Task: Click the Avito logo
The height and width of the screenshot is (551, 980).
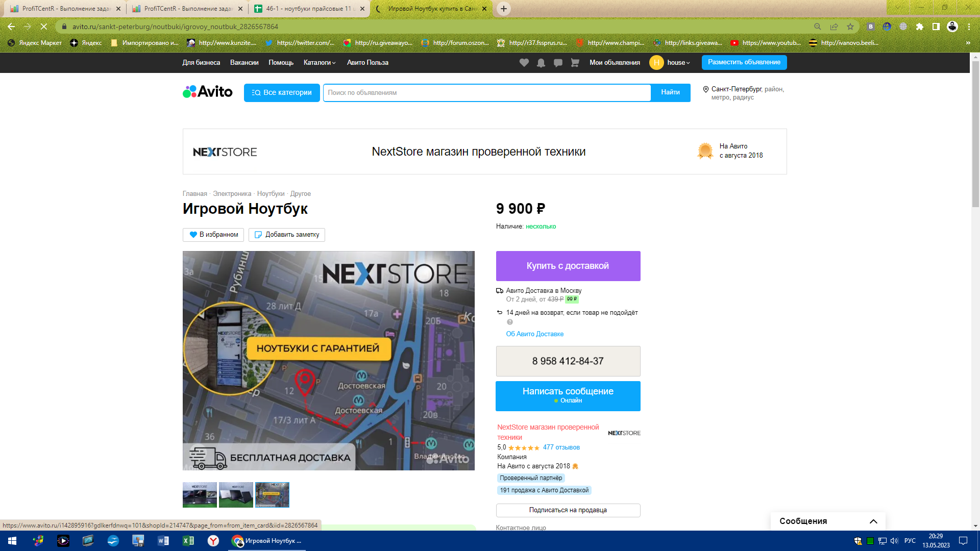Action: (x=208, y=92)
